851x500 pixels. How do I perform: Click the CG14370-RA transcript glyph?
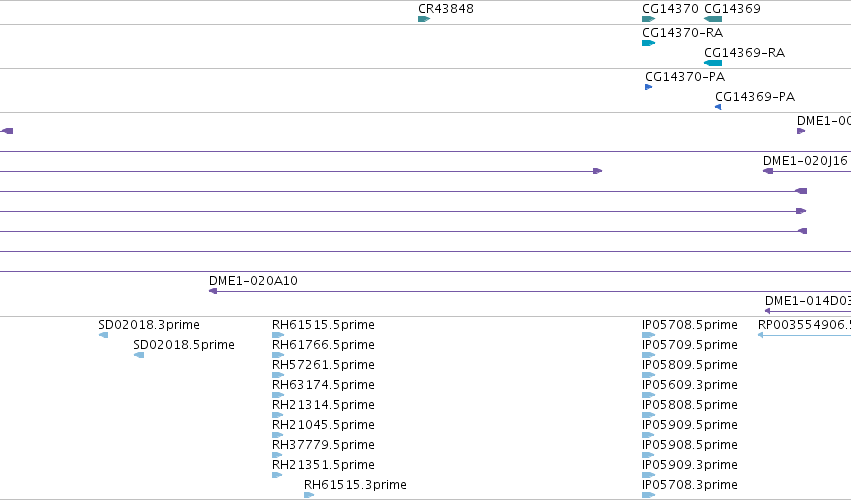pos(649,43)
